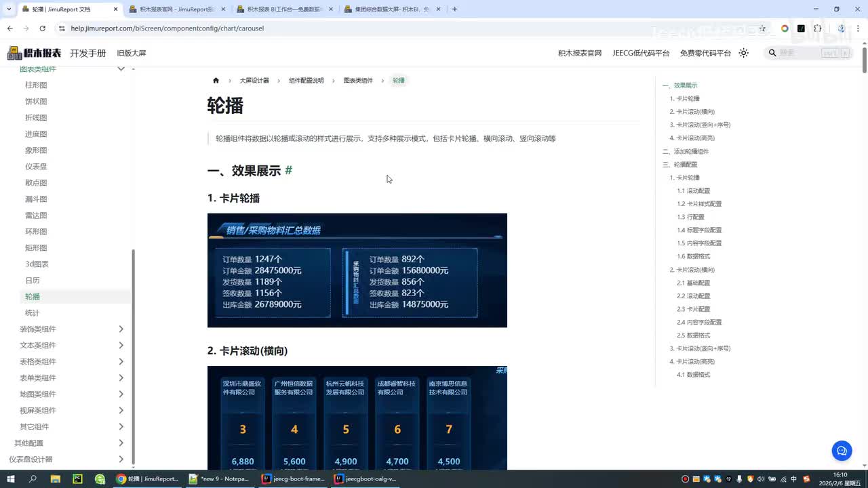The height and width of the screenshot is (488, 868).
Task: Open the chat support bubble button
Action: pyautogui.click(x=842, y=451)
